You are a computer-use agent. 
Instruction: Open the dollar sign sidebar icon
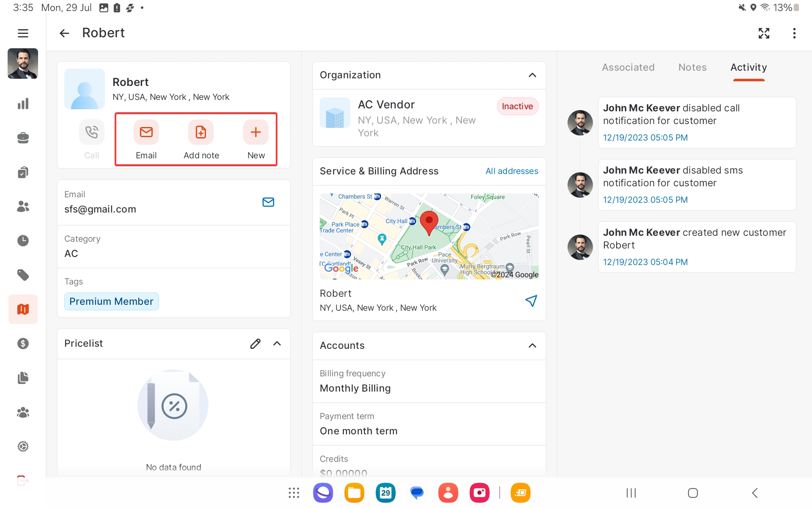[23, 343]
